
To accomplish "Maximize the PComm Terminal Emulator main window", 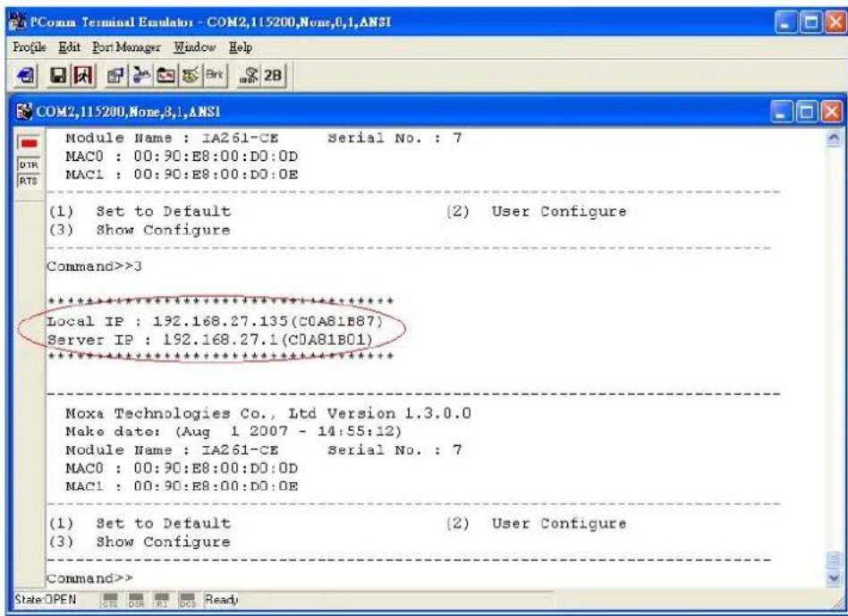I will point(811,22).
